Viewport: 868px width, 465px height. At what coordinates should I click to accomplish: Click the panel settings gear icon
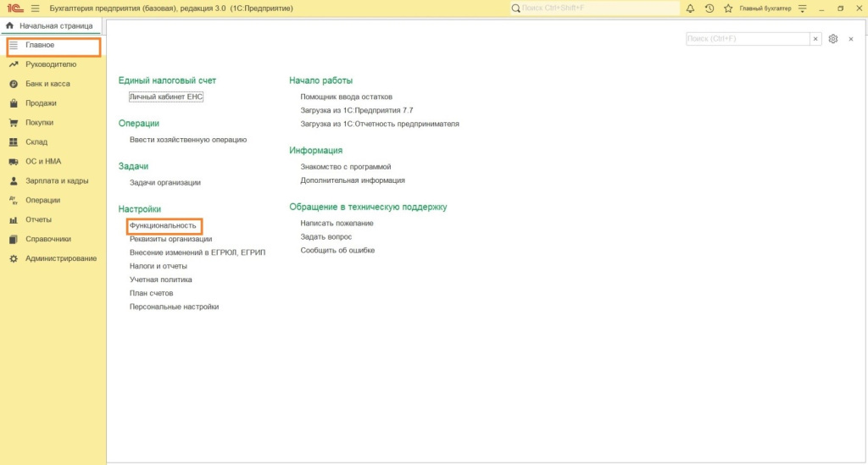(833, 39)
